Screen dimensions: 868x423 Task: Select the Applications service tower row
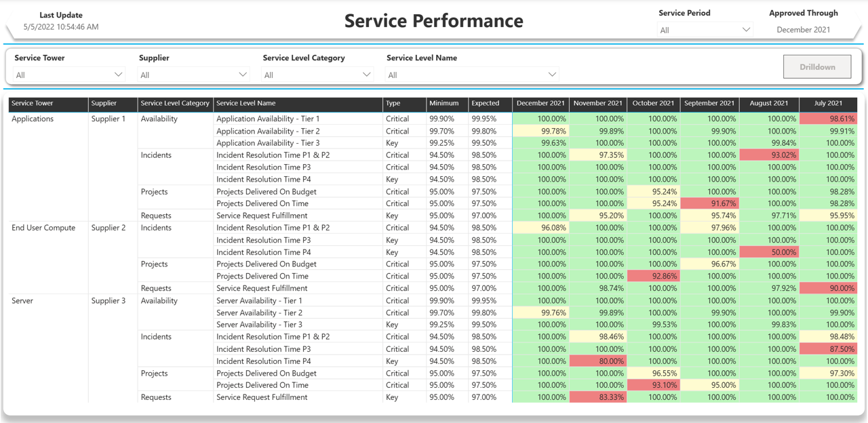click(x=32, y=119)
